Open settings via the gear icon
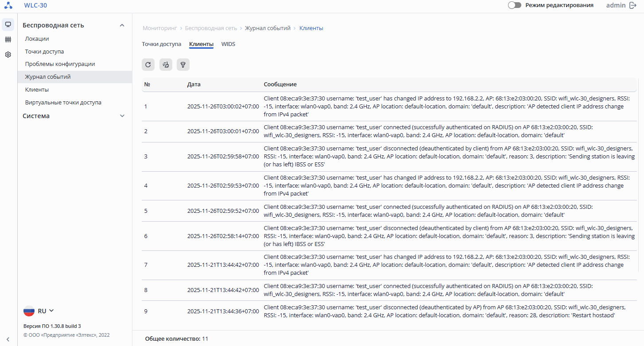The image size is (644, 346). (x=8, y=55)
